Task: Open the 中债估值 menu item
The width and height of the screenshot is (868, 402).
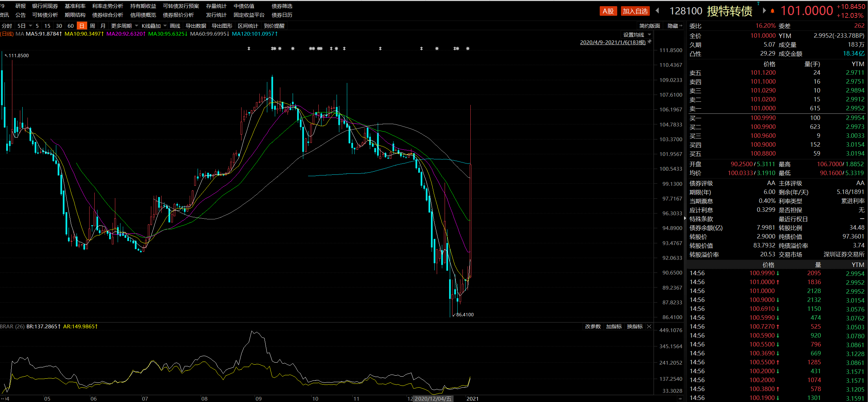Action: tap(244, 6)
